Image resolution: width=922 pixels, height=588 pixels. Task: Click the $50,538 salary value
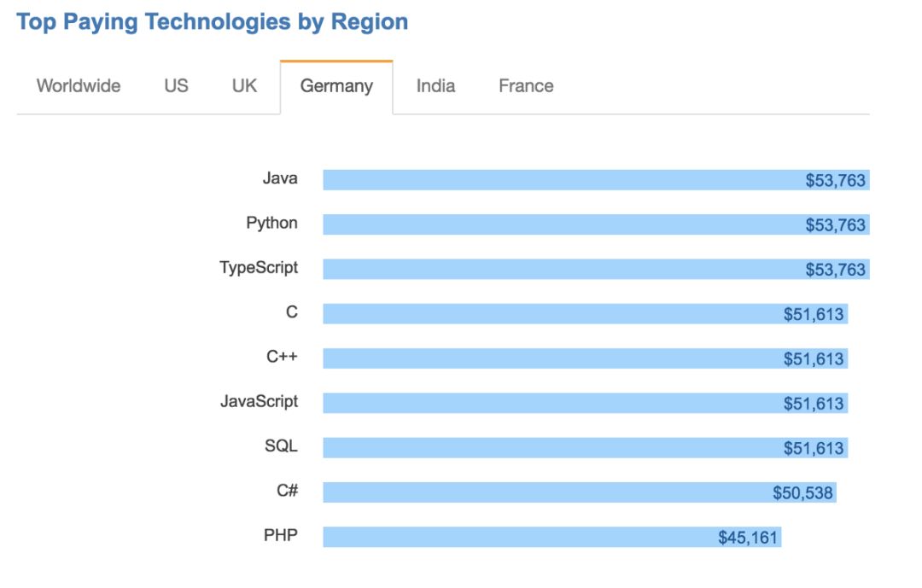(x=802, y=492)
